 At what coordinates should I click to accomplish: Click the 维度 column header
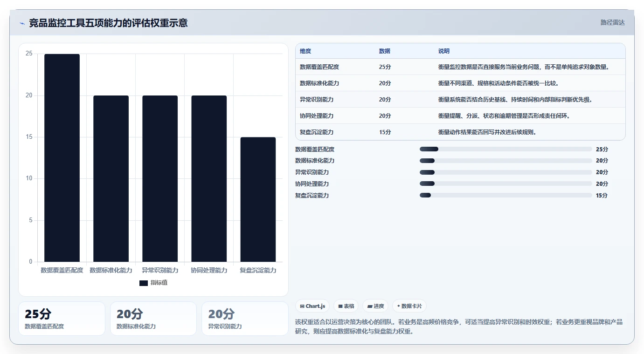[305, 51]
